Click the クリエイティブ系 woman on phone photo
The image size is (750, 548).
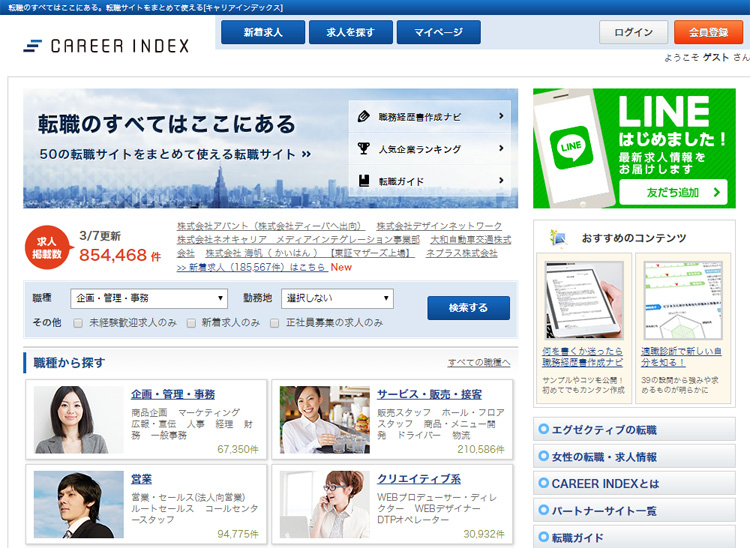325,504
